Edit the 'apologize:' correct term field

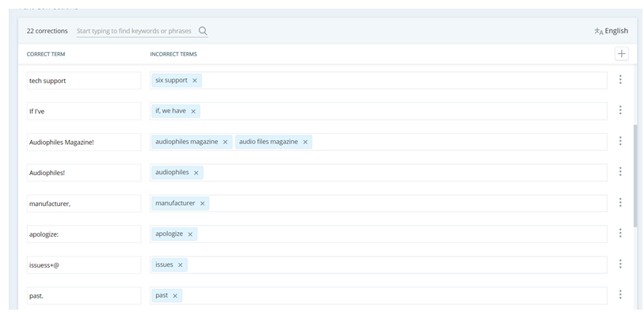[84, 234]
